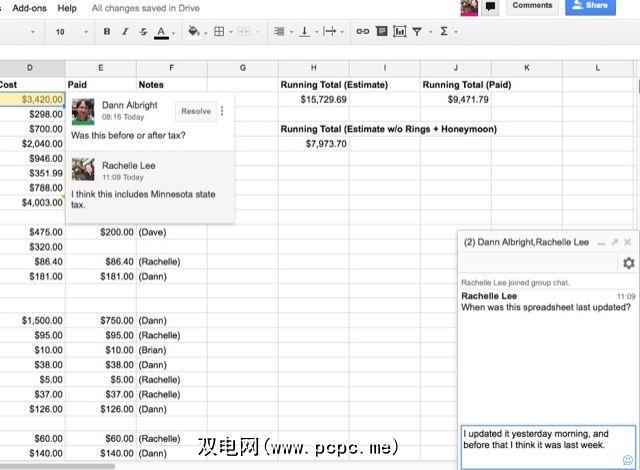Open chat settings gear icon
The height and width of the screenshot is (470, 640).
click(x=629, y=263)
